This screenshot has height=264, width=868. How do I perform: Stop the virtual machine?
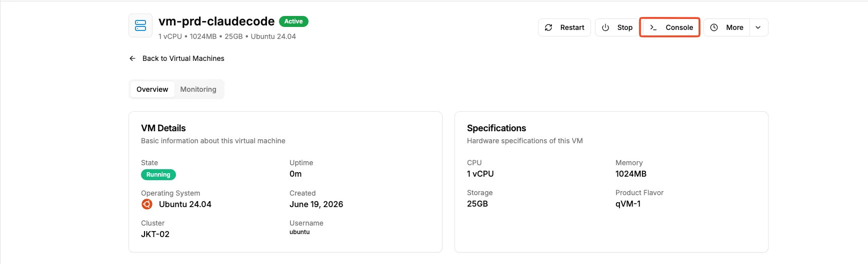pyautogui.click(x=617, y=27)
